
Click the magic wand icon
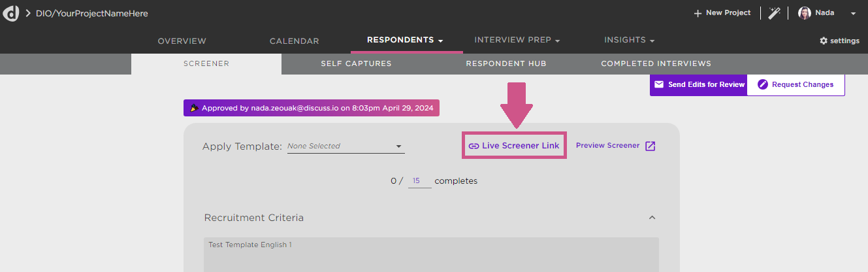click(775, 13)
